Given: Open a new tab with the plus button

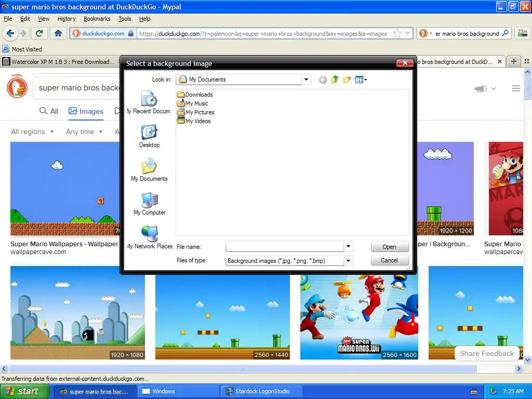Looking at the screenshot, I should [x=514, y=61].
